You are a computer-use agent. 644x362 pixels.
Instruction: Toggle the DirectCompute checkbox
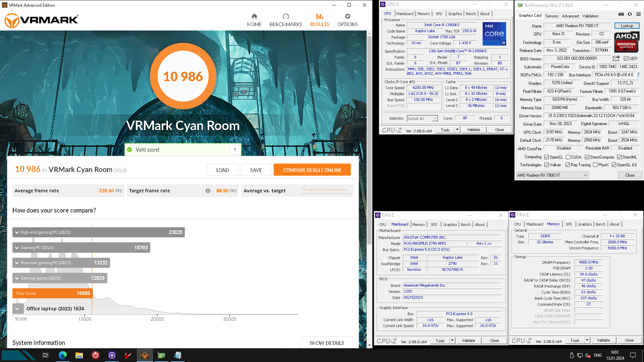point(587,157)
